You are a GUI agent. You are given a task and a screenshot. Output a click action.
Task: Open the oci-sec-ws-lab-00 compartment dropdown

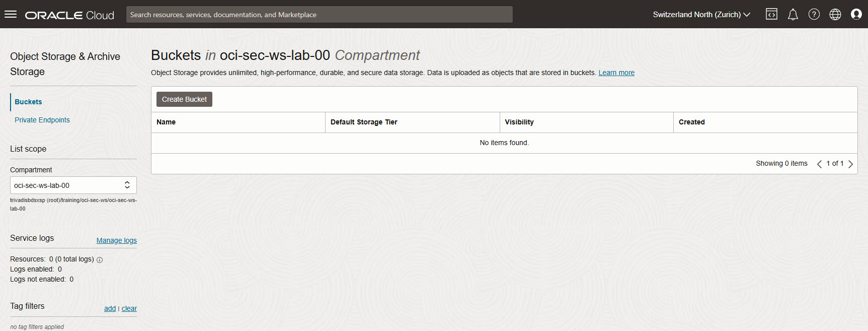(73, 185)
